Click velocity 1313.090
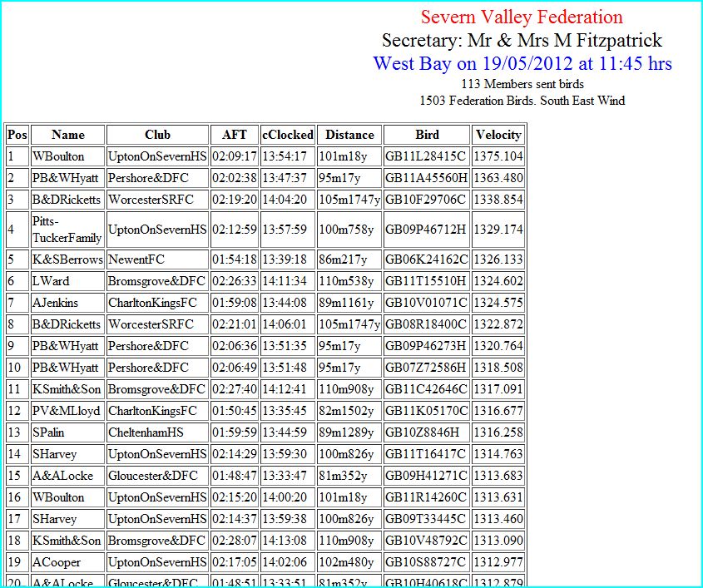The width and height of the screenshot is (703, 588). pos(498,541)
